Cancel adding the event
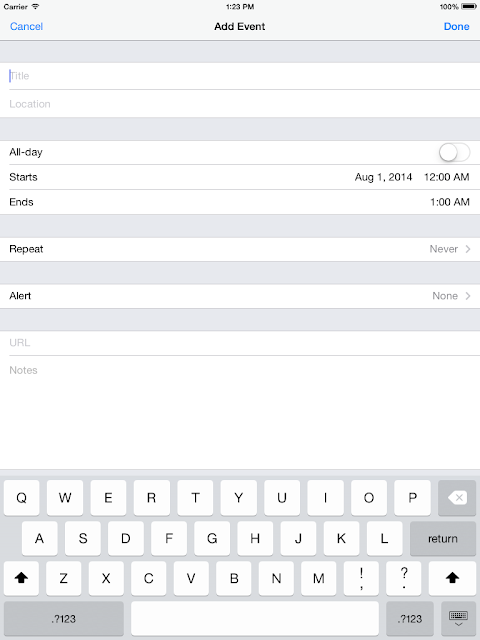Image resolution: width=480 pixels, height=640 pixels. [x=27, y=27]
